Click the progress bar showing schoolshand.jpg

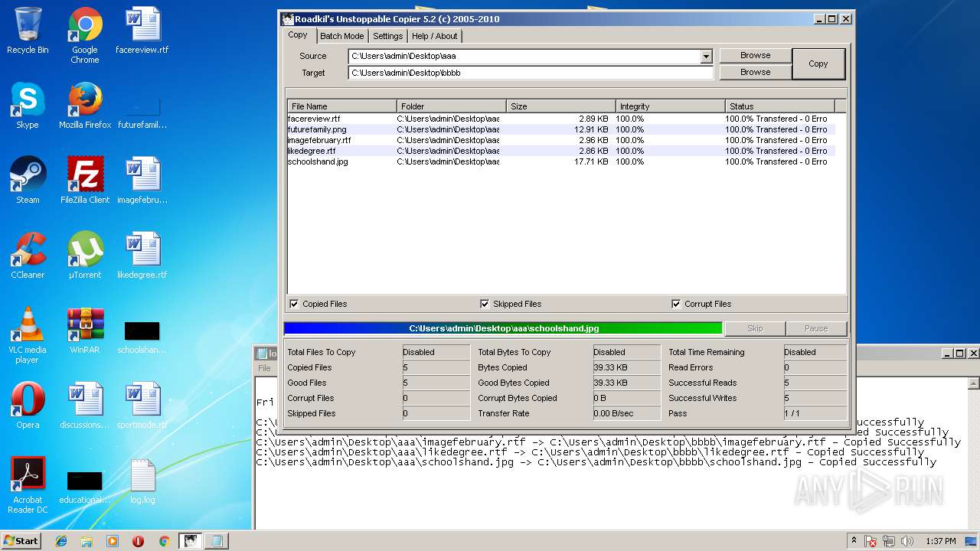click(x=503, y=328)
